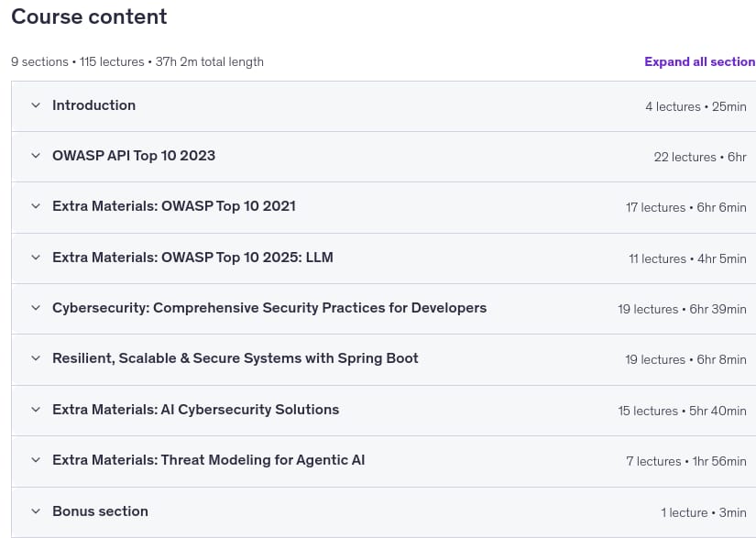Click the 22 lectures • 6hr summary
Viewport: 756px width, 538px height.
tap(700, 157)
